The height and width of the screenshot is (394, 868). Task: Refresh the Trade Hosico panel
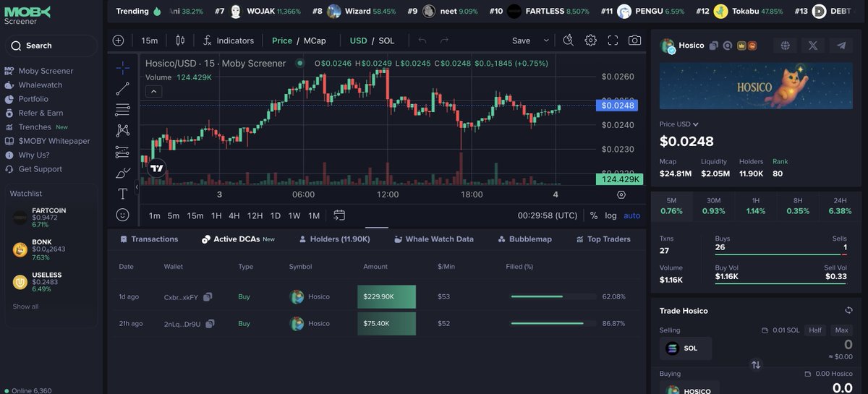click(849, 310)
